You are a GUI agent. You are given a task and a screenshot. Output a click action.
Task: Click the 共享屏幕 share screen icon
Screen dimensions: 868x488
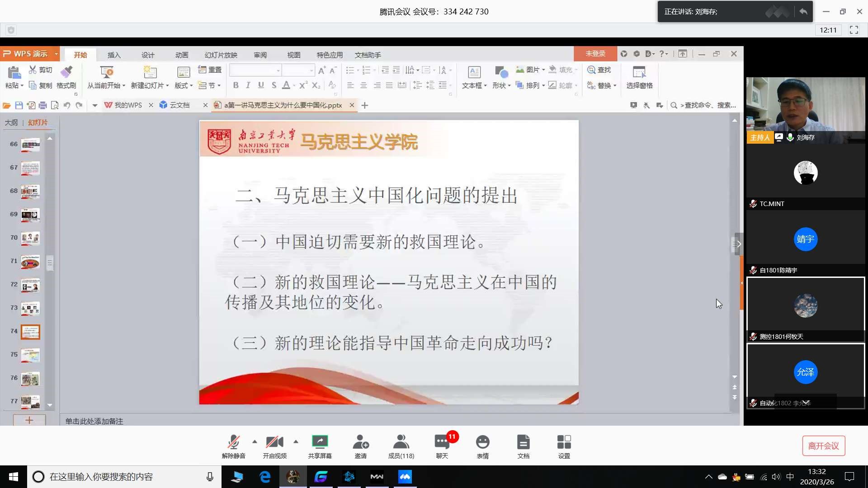(320, 442)
